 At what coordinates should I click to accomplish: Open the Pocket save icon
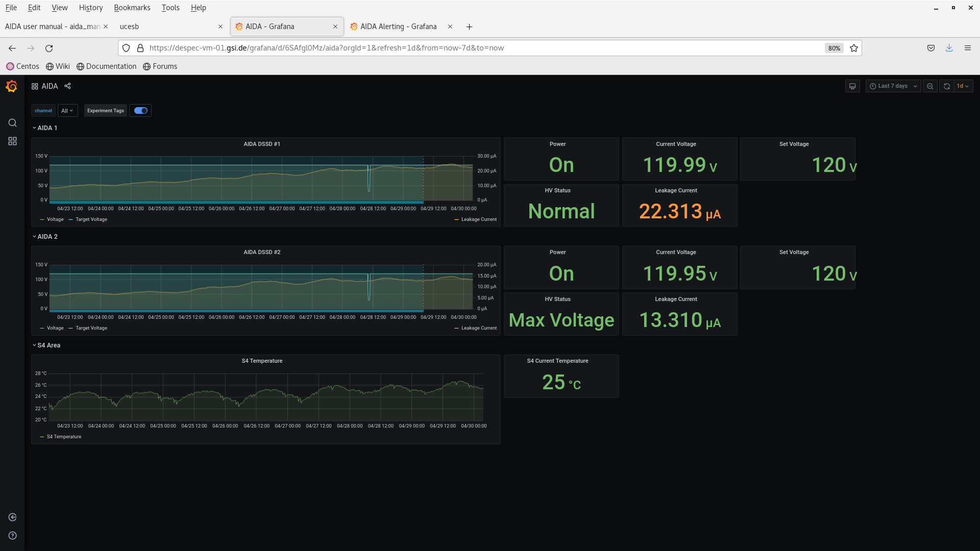[x=931, y=48]
